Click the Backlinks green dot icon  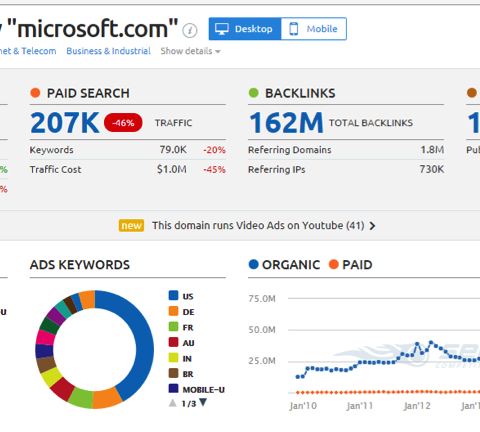(x=253, y=93)
